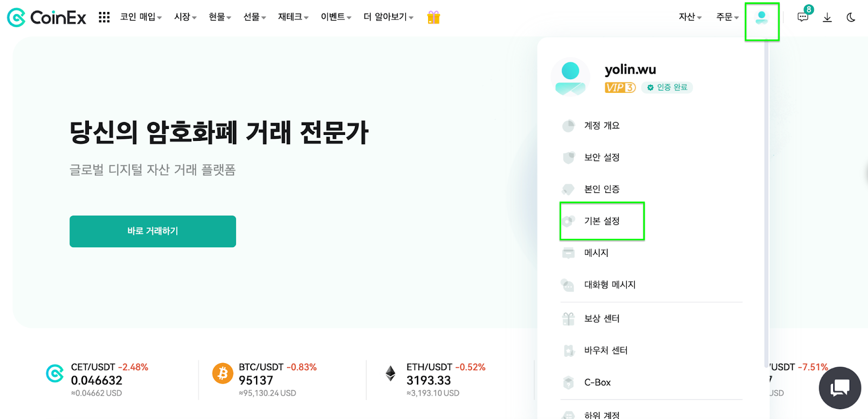Toggle dark mode with the moon icon
Viewport: 868px width, 419px height.
tap(851, 17)
